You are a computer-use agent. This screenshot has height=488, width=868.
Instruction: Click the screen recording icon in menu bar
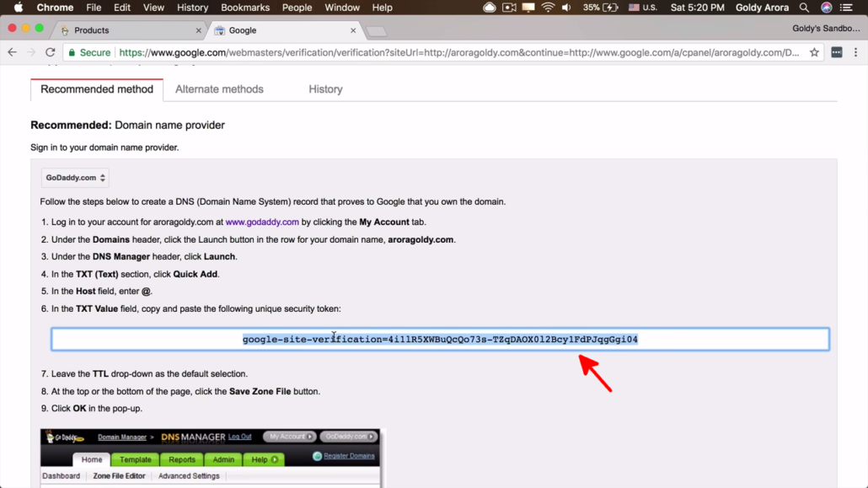pos(509,8)
